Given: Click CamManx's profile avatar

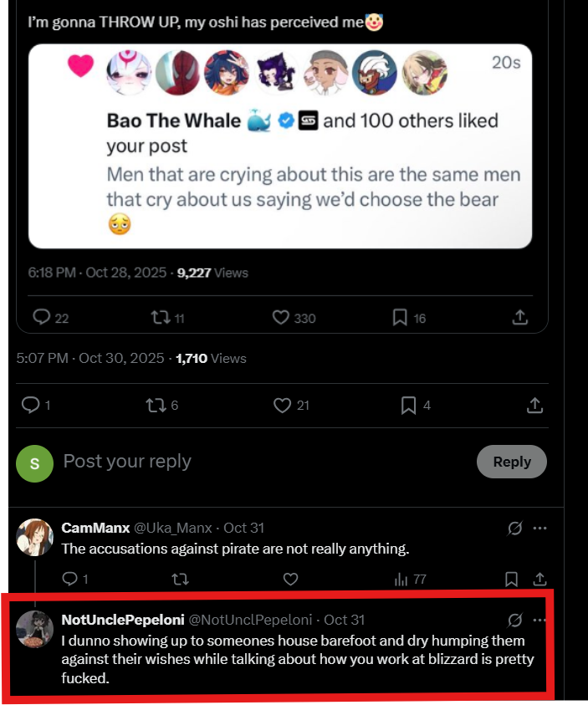Looking at the screenshot, I should point(34,537).
